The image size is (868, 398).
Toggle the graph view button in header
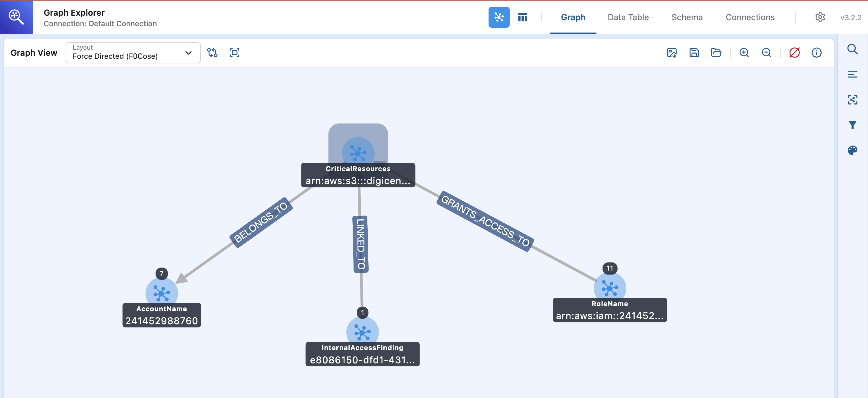tap(499, 17)
